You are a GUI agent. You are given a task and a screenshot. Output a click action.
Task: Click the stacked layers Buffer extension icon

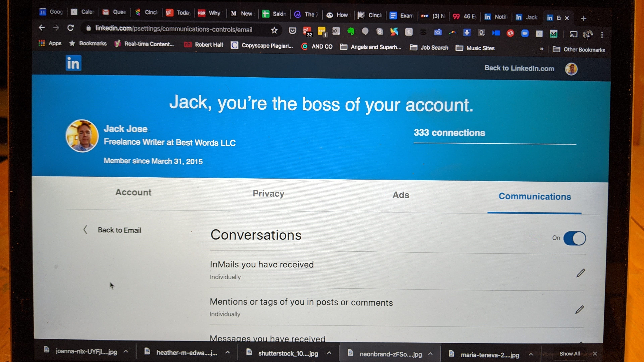coord(423,32)
